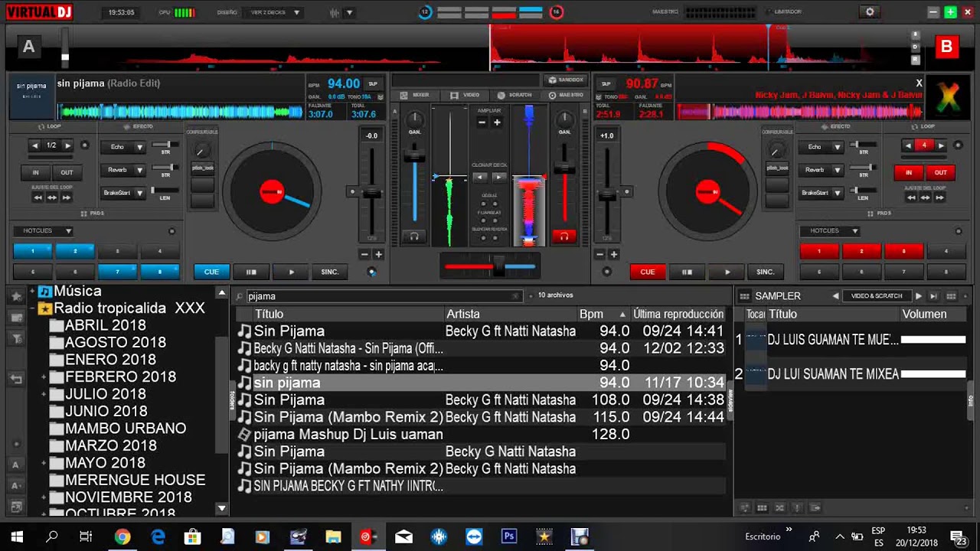980x551 pixels.
Task: Clear the search field X icon
Action: point(516,296)
